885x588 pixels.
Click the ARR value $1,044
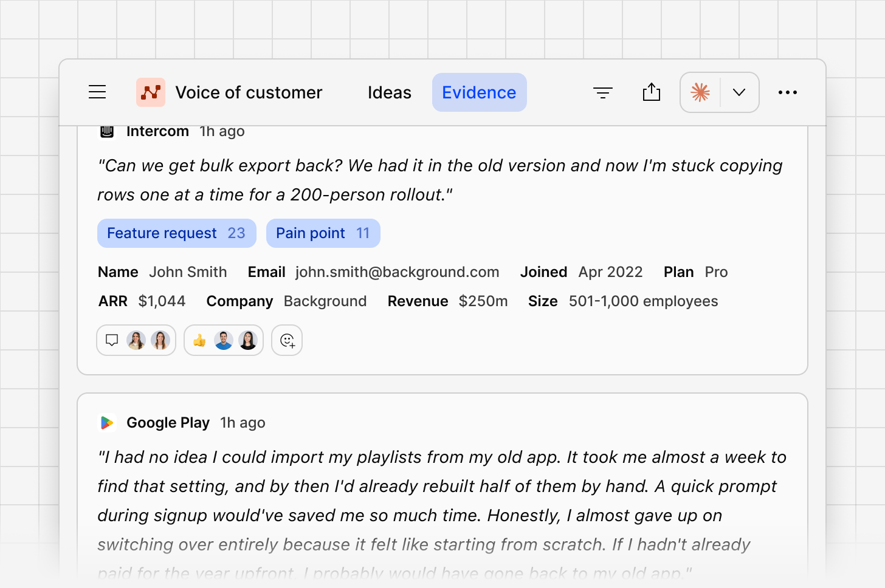tap(162, 301)
